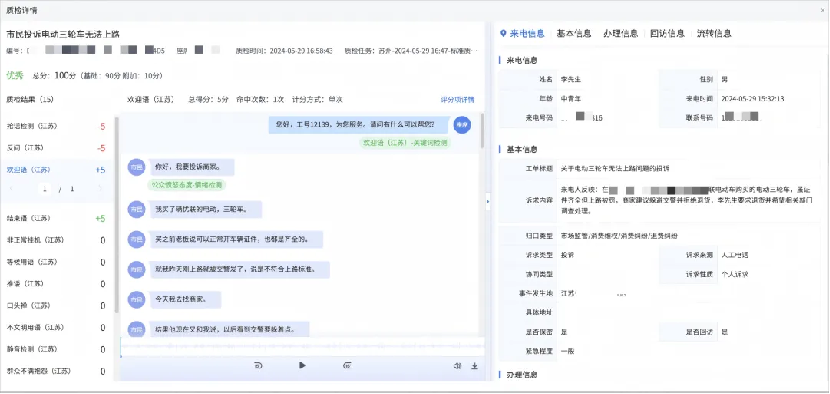Click the 总分 100分 score text
The height and width of the screenshot is (394, 830).
point(55,76)
